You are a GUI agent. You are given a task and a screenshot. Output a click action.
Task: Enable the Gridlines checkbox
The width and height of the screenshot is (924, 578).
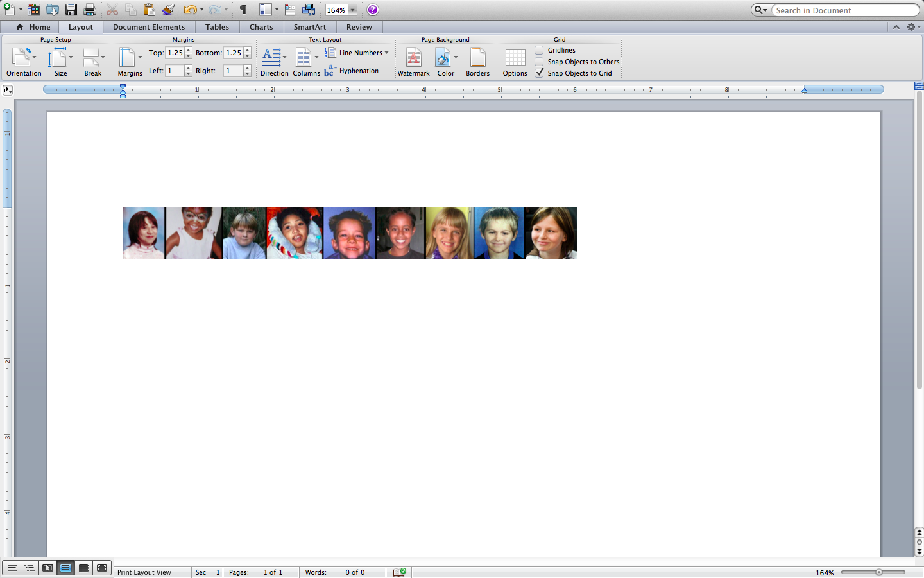tap(539, 50)
